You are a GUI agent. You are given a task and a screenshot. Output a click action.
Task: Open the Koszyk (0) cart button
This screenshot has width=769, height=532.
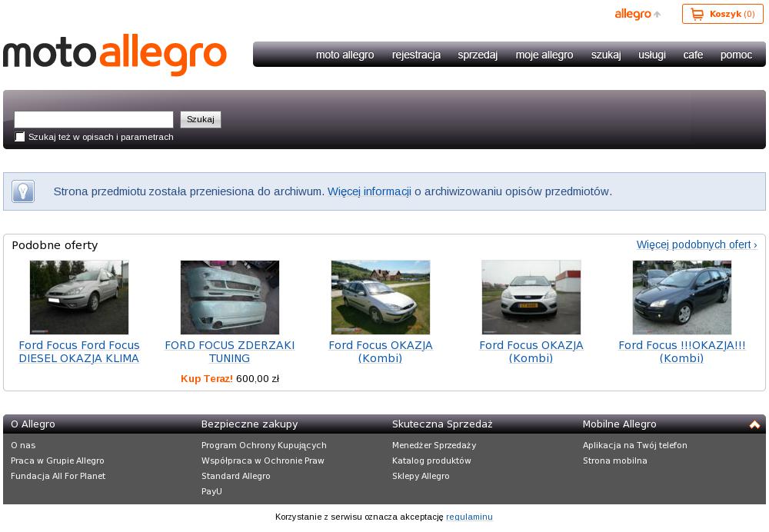[722, 14]
